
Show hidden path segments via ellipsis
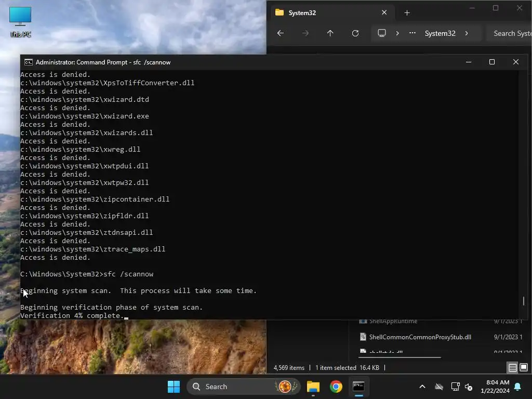point(412,33)
